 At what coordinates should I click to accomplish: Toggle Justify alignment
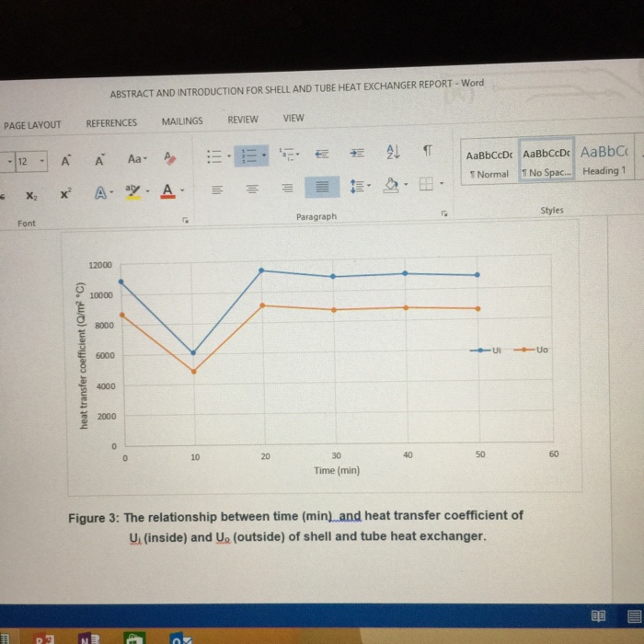pos(322,187)
